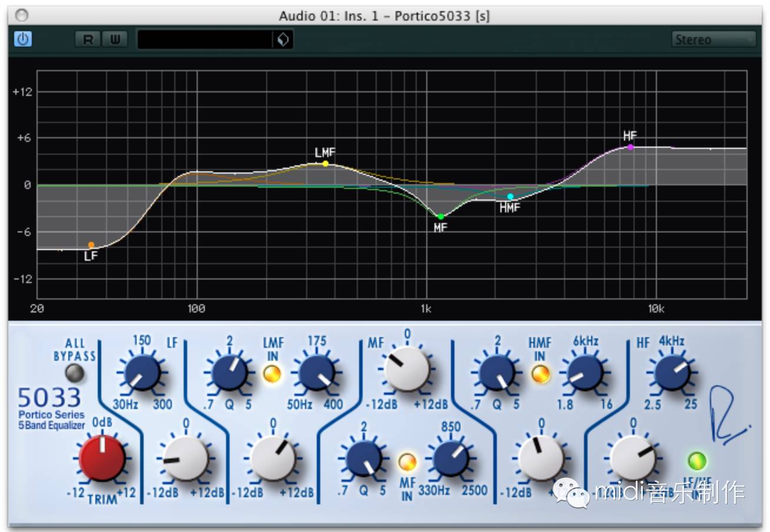
Task: Click the HF frequency knob 2.5-25
Action: coord(672,373)
